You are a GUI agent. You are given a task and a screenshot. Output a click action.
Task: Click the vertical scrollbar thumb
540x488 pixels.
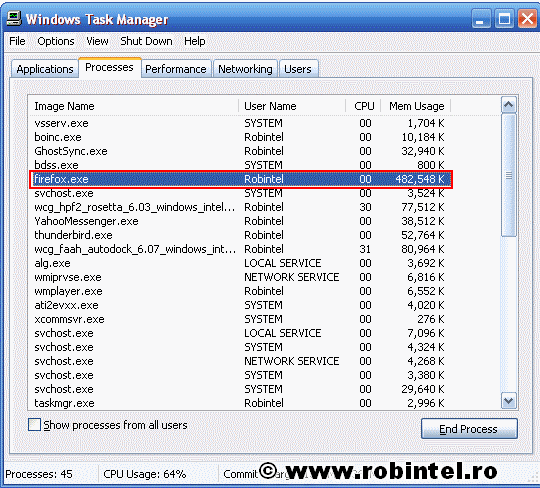[x=509, y=175]
